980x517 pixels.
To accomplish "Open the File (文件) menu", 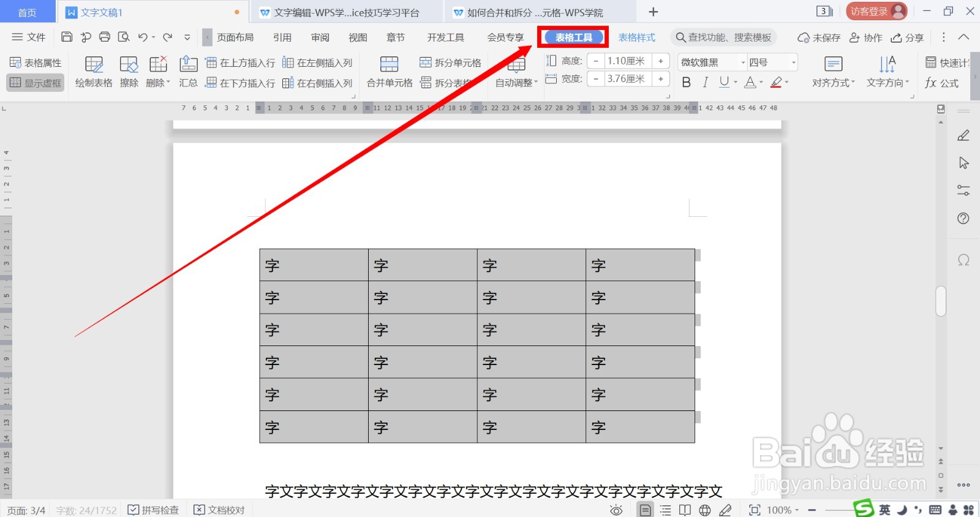I will (x=29, y=37).
